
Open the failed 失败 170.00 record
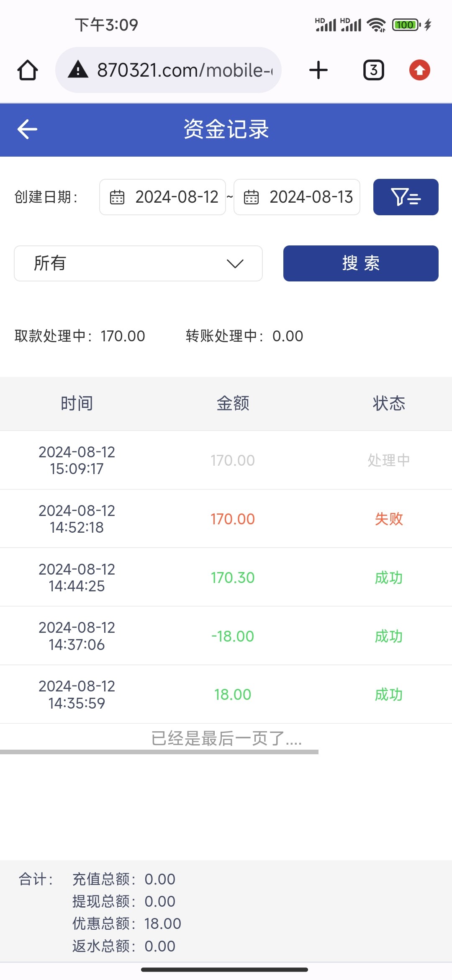coord(226,518)
